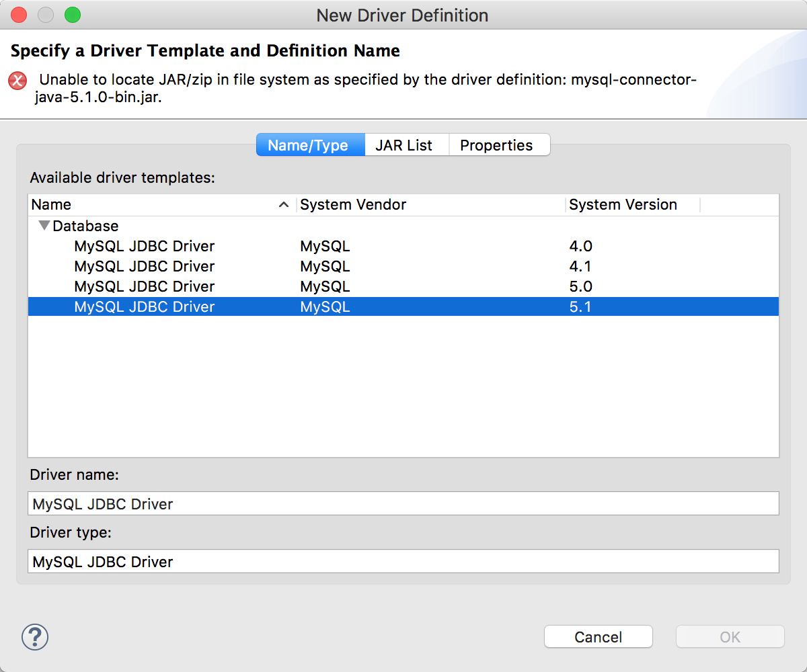
Task: Select MySQL JDBC Driver version 4.1 row
Action: coord(403,266)
